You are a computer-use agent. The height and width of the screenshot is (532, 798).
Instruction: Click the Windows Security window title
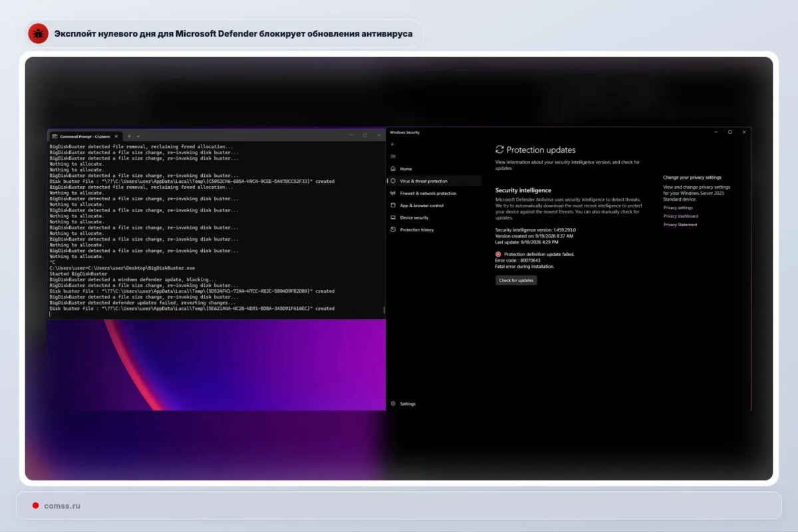pos(404,132)
